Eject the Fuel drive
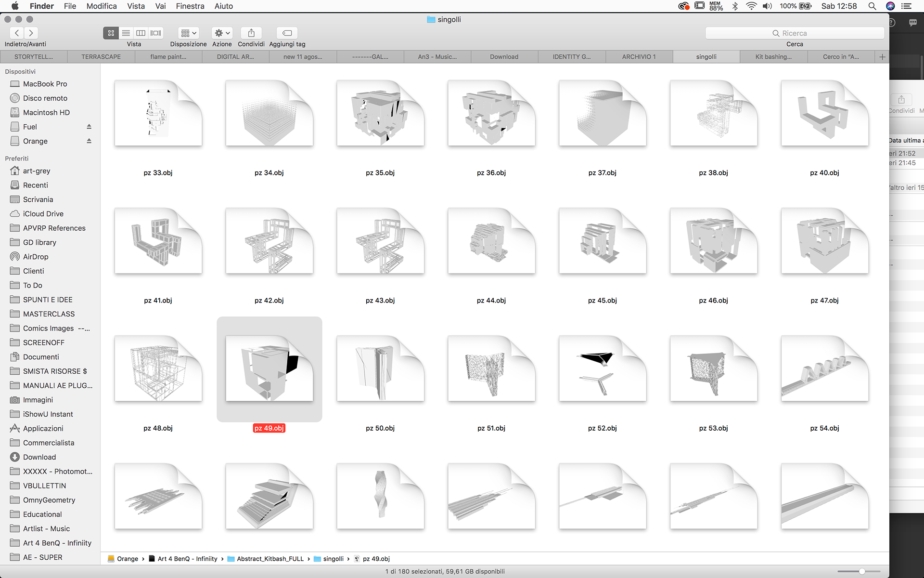 coord(89,127)
